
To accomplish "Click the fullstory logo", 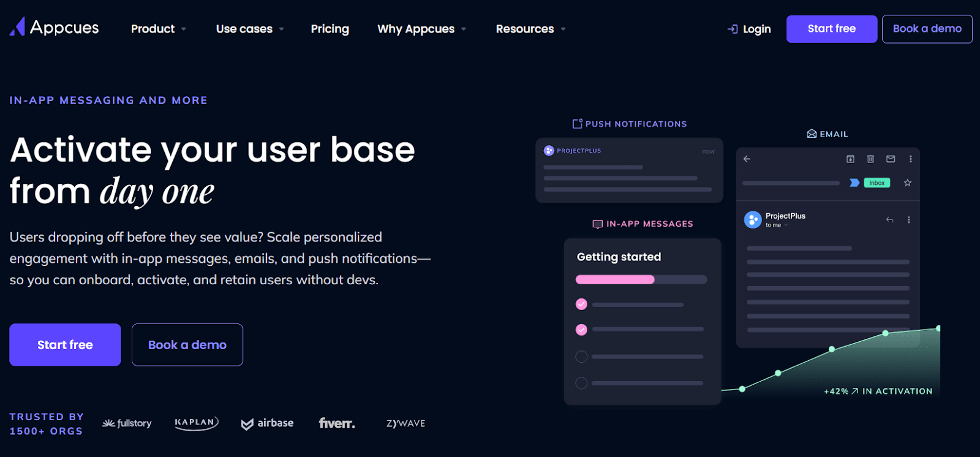I will click(127, 423).
